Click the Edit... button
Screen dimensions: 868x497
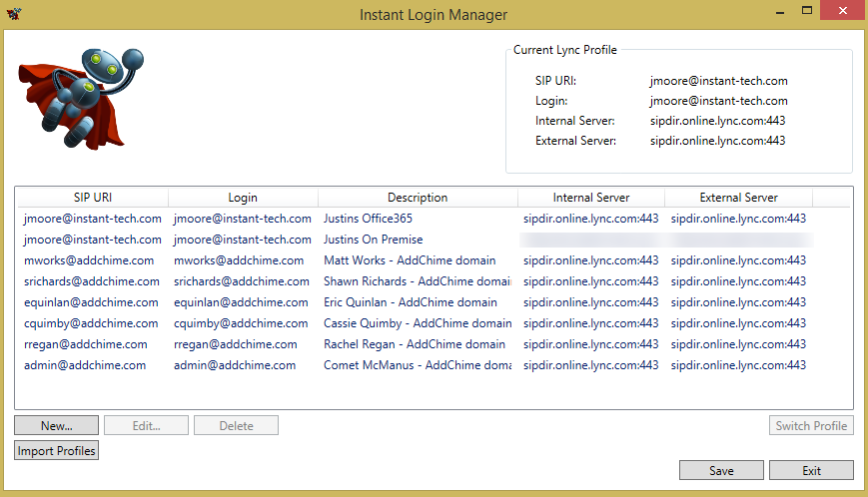pos(146,426)
